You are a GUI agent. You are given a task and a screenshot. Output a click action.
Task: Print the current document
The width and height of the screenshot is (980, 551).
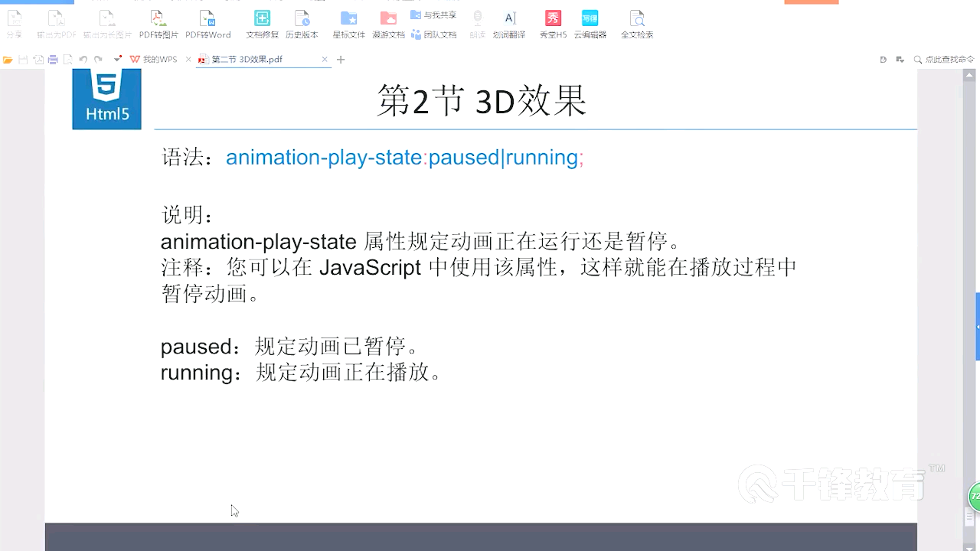tap(54, 59)
